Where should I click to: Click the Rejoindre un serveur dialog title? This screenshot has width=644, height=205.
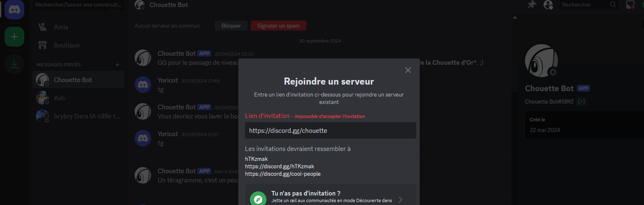click(x=329, y=81)
